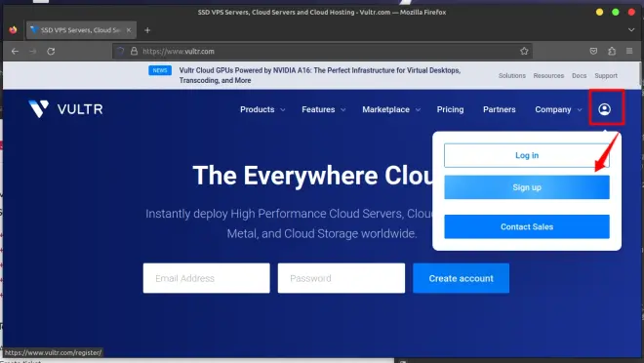644x363 pixels.
Task: Click the Firefox back arrow button
Action: point(16,52)
